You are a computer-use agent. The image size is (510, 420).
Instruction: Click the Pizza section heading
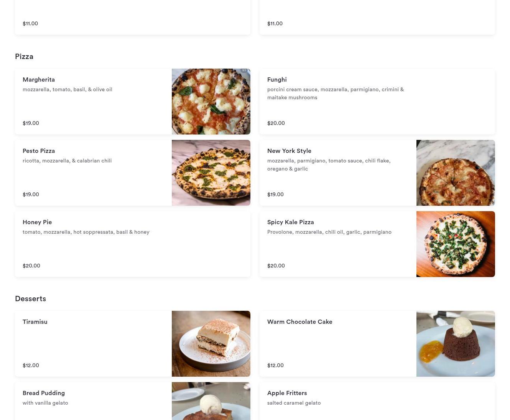click(x=24, y=56)
